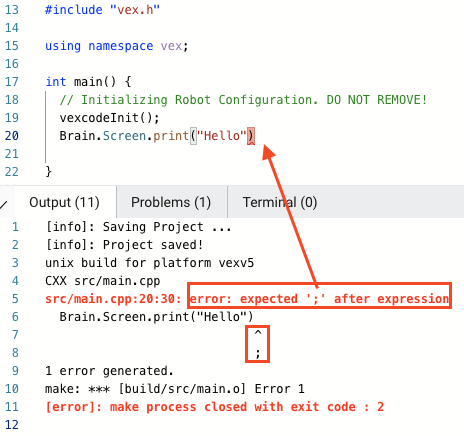The height and width of the screenshot is (436, 464).
Task: Click the closing brace on line 22
Action: tap(49, 172)
